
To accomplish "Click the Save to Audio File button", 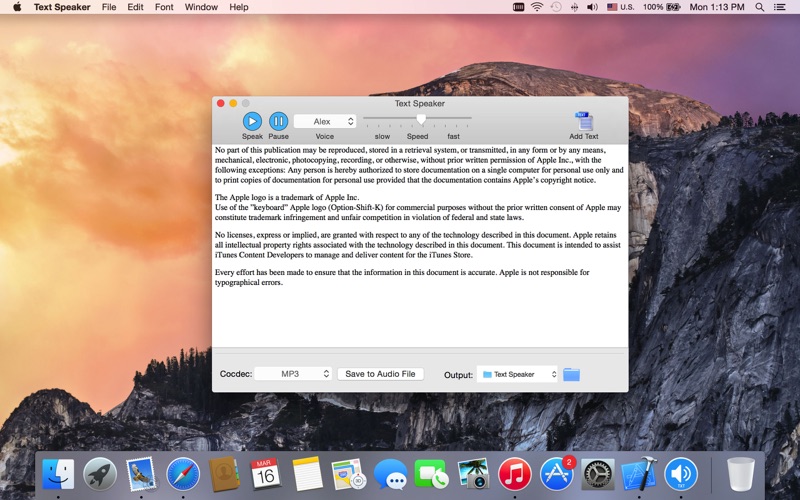I will [380, 374].
